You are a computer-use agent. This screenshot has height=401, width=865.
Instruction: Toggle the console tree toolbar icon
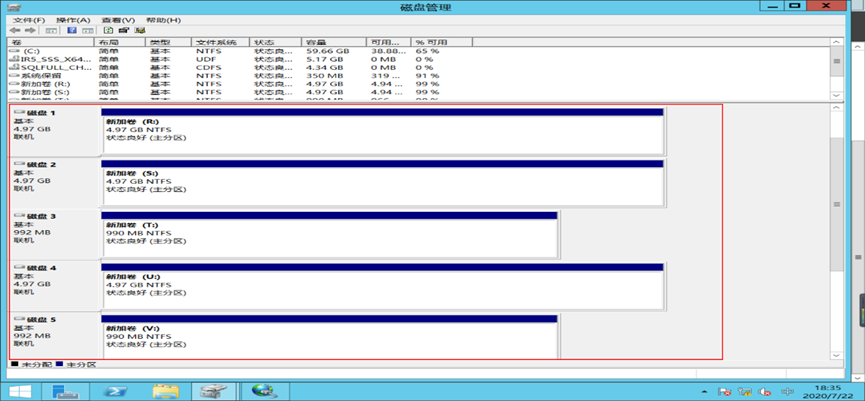51,30
